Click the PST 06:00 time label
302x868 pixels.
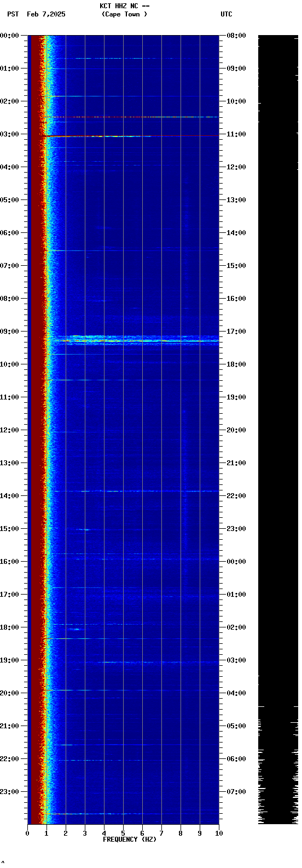(9, 233)
